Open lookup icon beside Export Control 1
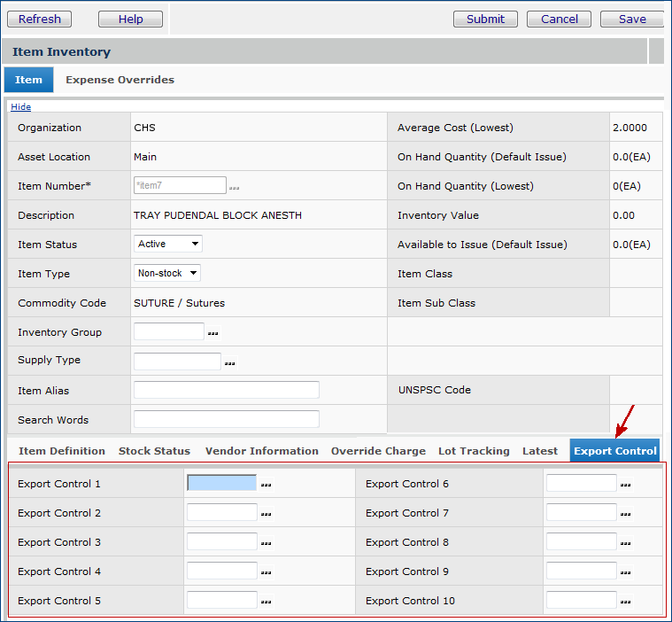 pos(266,485)
